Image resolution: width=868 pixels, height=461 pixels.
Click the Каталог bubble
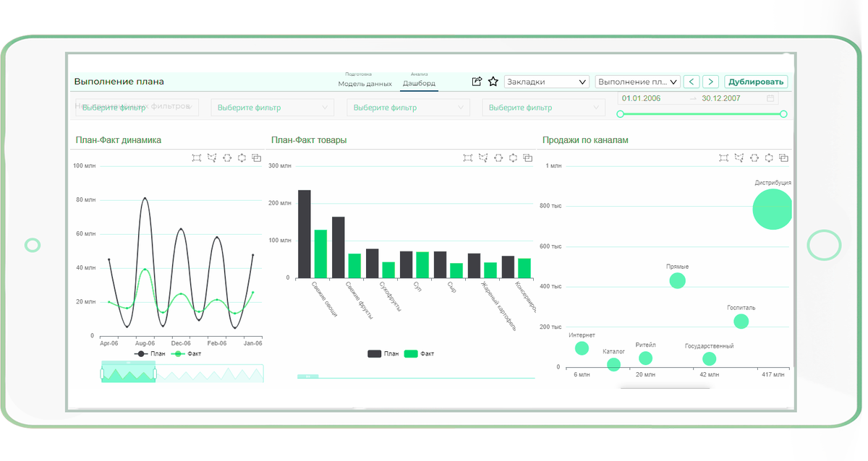coord(613,365)
